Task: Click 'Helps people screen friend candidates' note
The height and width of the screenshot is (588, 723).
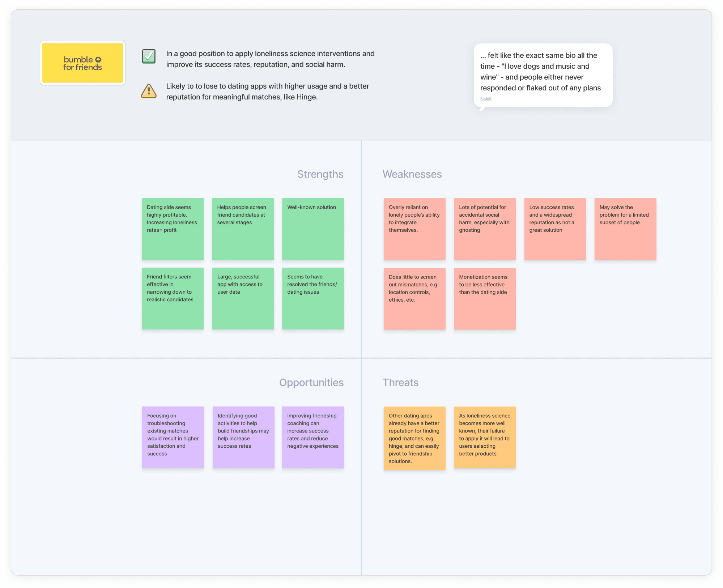Action: [243, 229]
